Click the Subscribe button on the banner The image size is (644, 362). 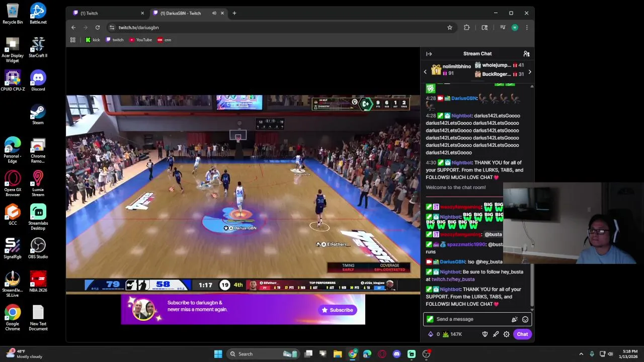tap(338, 310)
